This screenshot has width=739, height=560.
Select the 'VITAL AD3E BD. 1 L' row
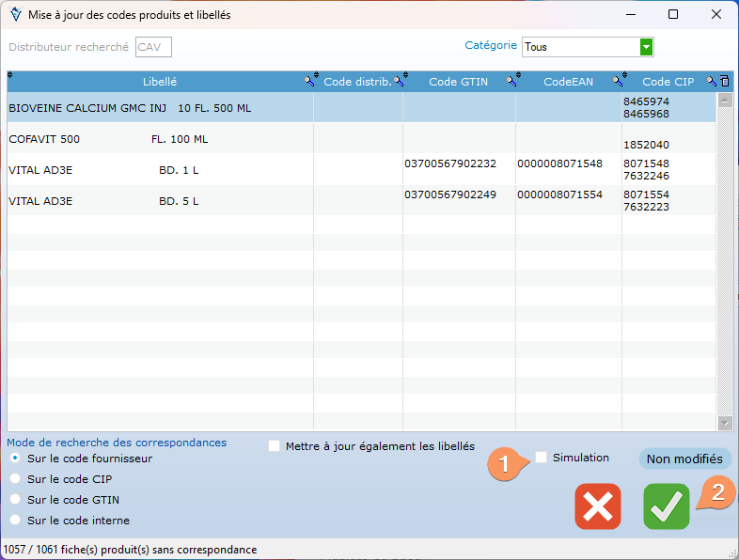[x=361, y=170]
